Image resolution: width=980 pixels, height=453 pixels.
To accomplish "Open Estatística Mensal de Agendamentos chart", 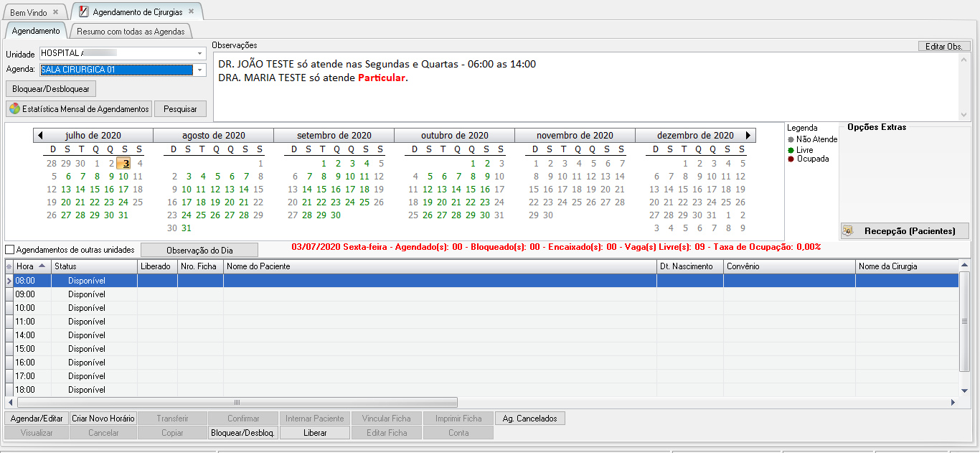I will pyautogui.click(x=79, y=109).
